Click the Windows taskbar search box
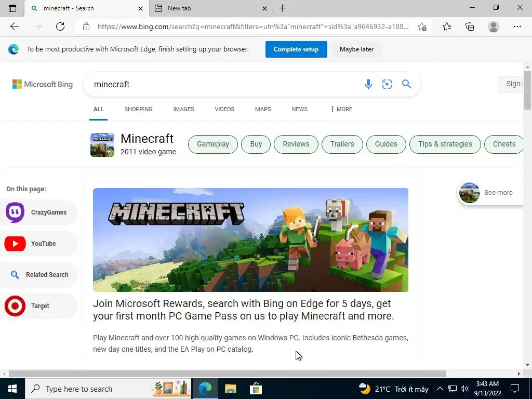The image size is (532, 399). [108, 389]
